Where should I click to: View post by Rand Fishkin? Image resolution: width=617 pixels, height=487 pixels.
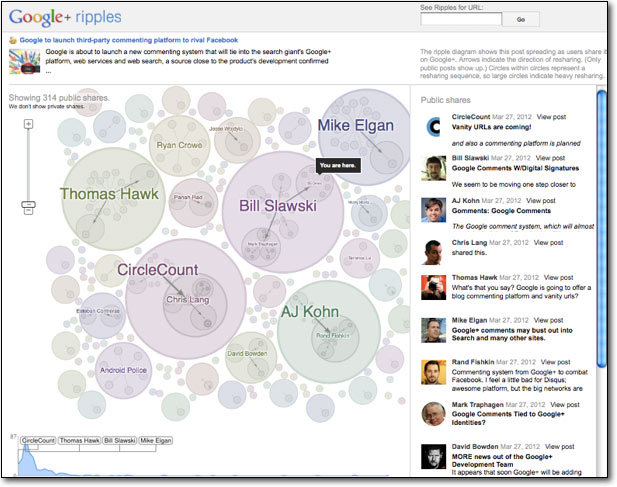click(555, 362)
